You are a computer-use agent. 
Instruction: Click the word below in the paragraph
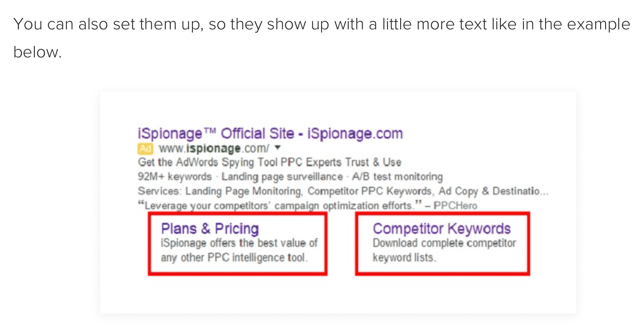click(x=37, y=52)
